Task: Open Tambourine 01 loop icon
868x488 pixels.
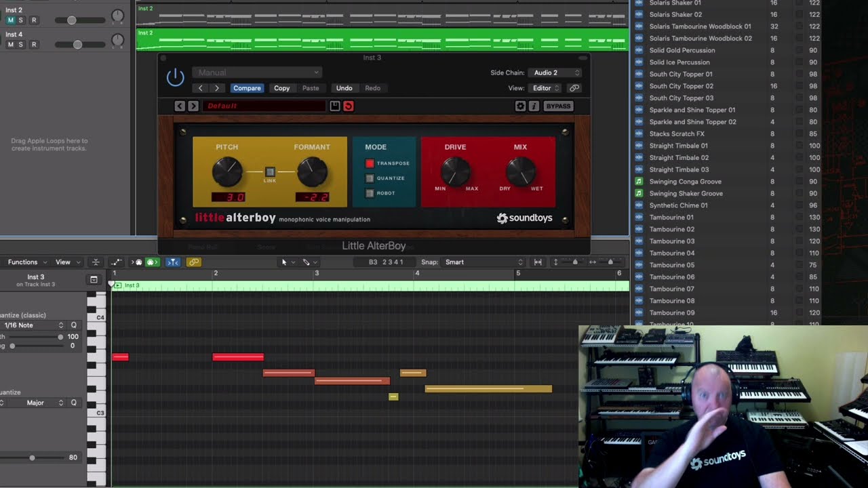Action: point(638,218)
